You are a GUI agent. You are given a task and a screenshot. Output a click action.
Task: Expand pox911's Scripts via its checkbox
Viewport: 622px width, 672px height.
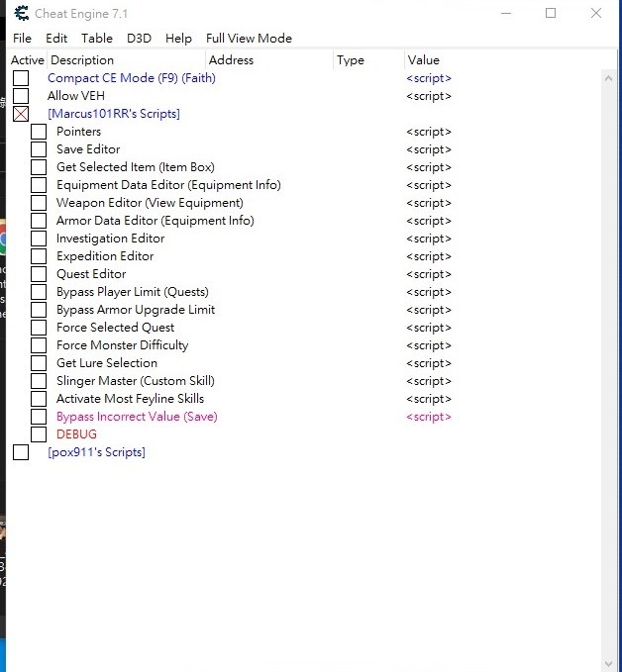pyautogui.click(x=21, y=452)
